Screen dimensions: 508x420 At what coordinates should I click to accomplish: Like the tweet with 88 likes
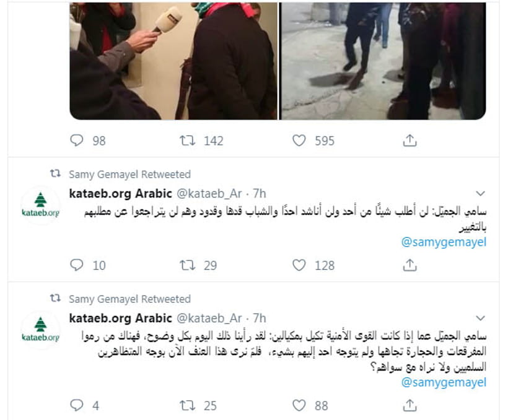coord(299,405)
